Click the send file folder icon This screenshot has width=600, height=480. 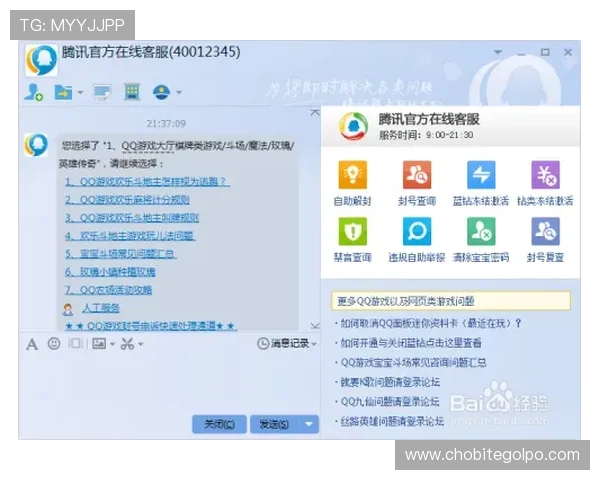(x=63, y=92)
